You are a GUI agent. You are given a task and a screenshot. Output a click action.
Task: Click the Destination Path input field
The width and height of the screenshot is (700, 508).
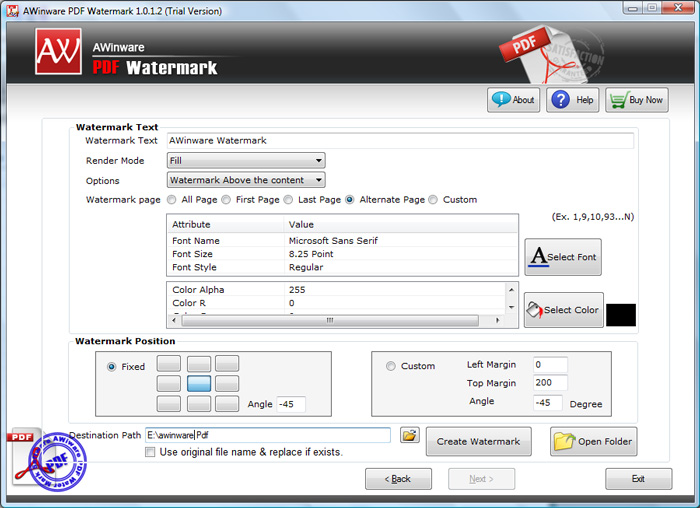(x=268, y=435)
